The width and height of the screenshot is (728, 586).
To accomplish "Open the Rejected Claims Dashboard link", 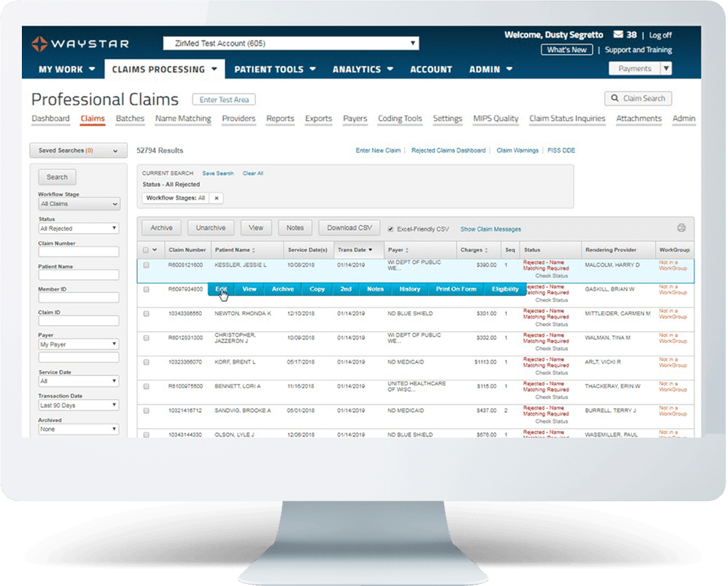I will (x=448, y=150).
